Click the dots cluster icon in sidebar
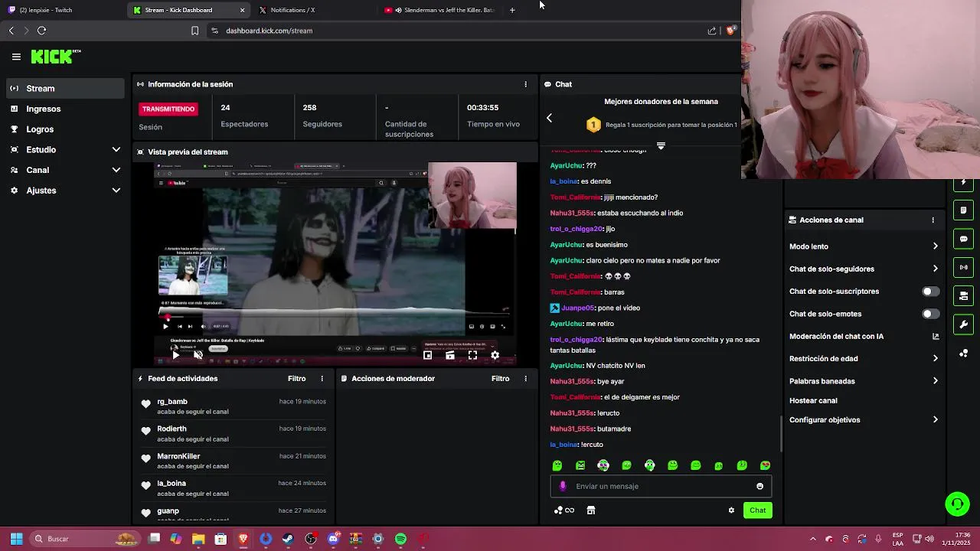Viewport: 980px width, 551px height. [x=964, y=353]
